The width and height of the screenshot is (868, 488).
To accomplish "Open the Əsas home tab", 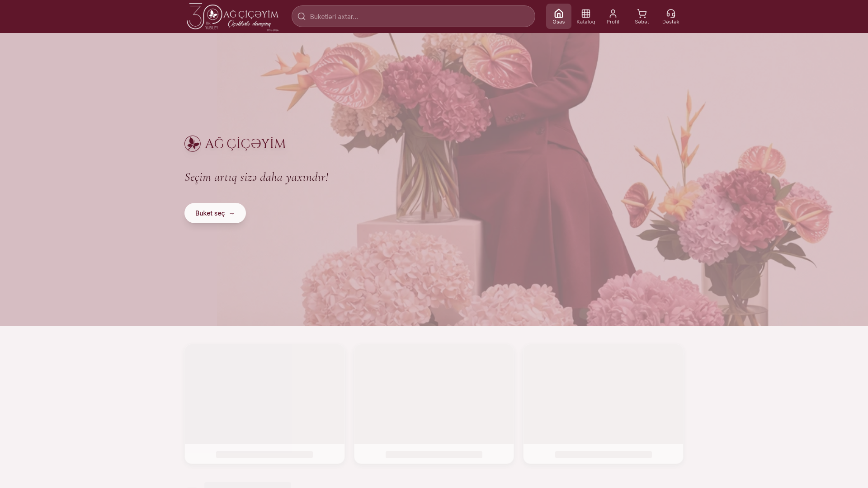I will click(x=558, y=16).
